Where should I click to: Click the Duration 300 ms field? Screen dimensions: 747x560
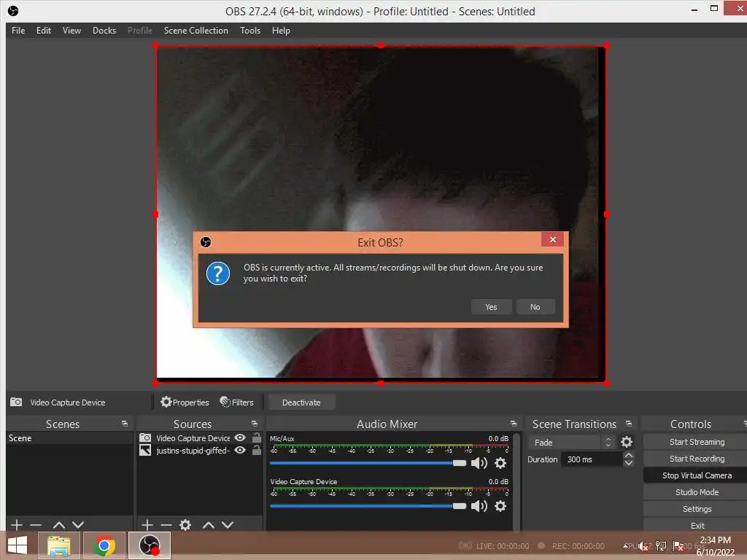[x=592, y=459]
